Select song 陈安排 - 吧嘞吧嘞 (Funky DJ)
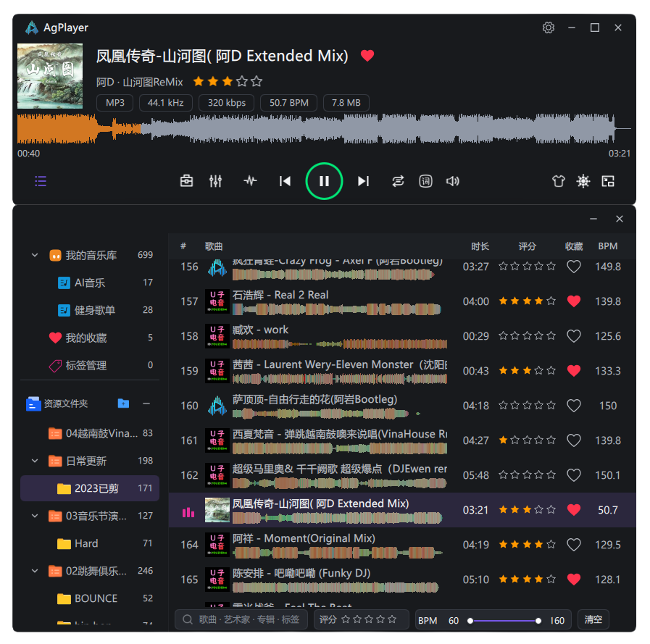This screenshot has height=644, width=650. pos(402,580)
